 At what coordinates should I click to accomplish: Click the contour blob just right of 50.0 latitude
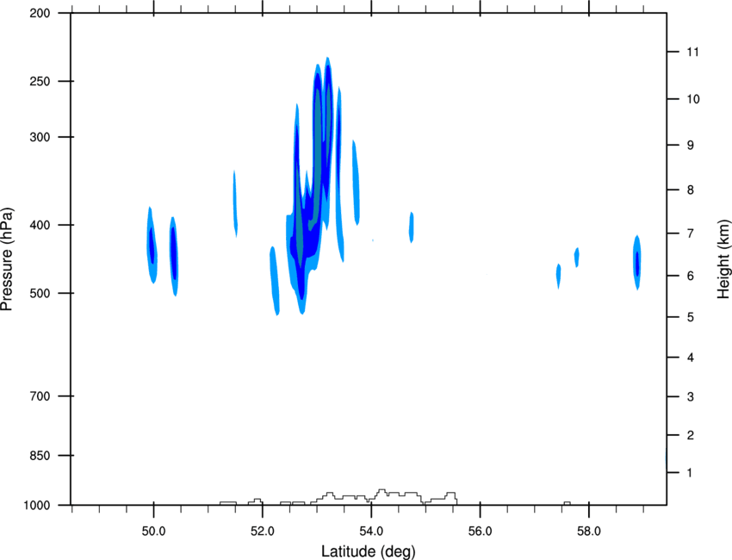coord(174,256)
